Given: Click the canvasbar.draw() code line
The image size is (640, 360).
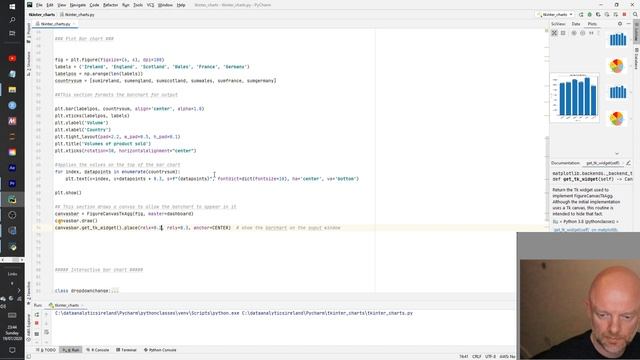Looking at the screenshot, I should tap(76, 221).
